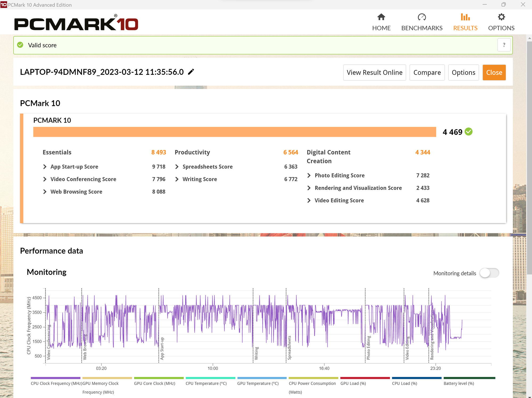The height and width of the screenshot is (398, 532).
Task: Click the Essentials score 8 493
Action: point(159,152)
